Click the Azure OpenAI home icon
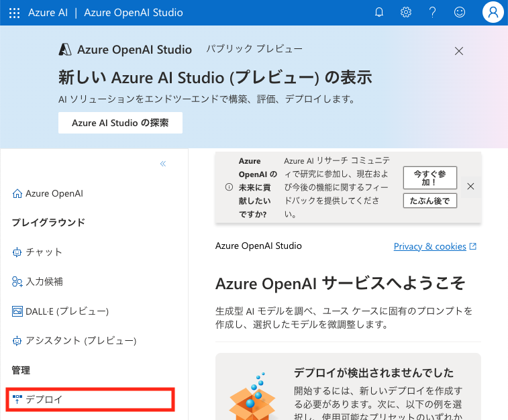This screenshot has width=508, height=420. 17,194
